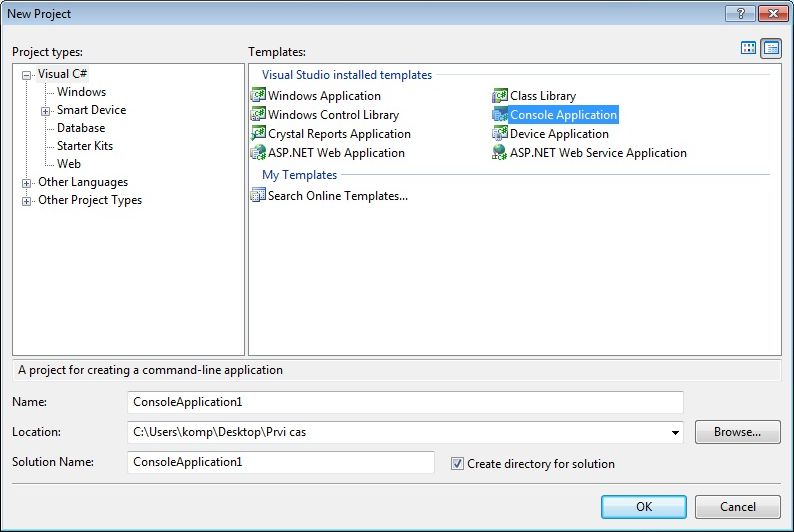This screenshot has width=794, height=532.
Task: Select Web project type
Action: tap(69, 164)
